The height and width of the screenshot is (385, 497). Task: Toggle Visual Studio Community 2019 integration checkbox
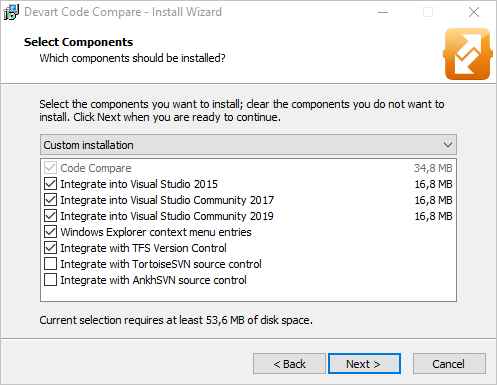(x=50, y=216)
